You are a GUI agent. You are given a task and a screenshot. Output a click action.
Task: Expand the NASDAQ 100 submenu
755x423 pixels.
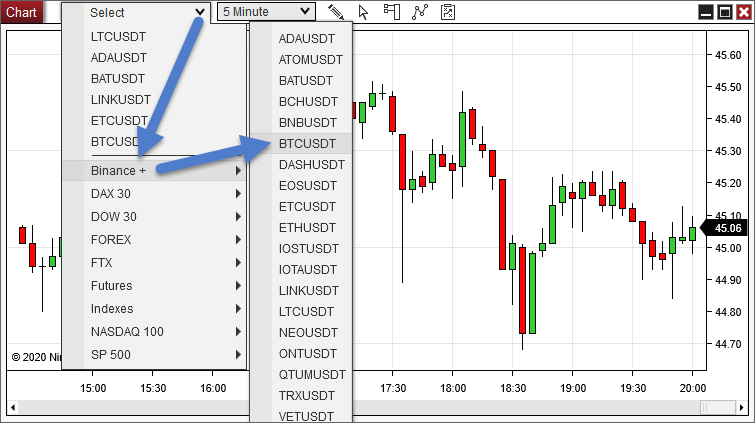(154, 331)
